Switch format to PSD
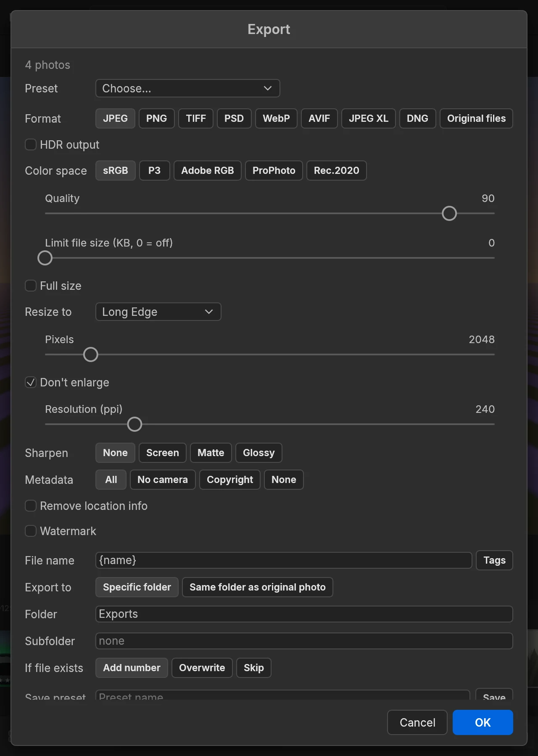The height and width of the screenshot is (756, 538). 234,118
